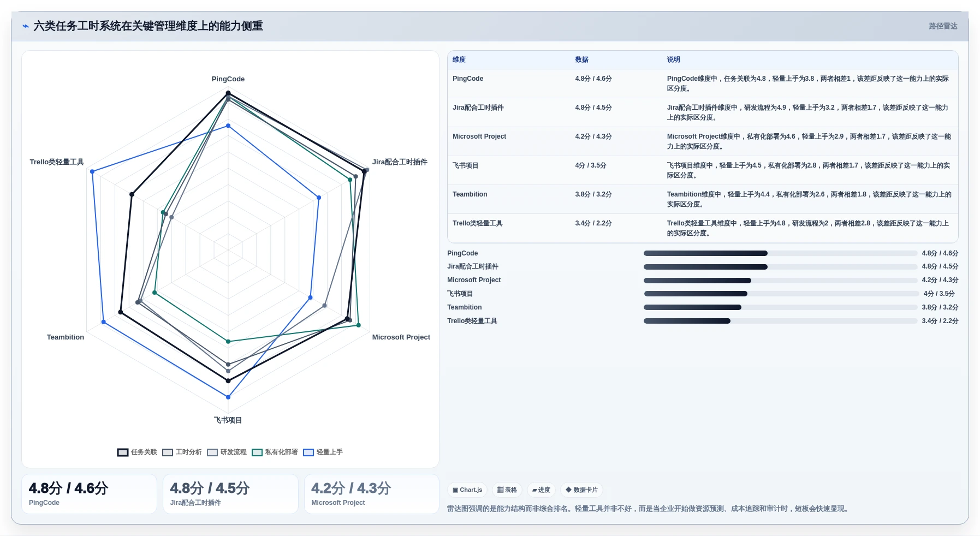Click the blue icon beside the dashboard title

click(25, 26)
